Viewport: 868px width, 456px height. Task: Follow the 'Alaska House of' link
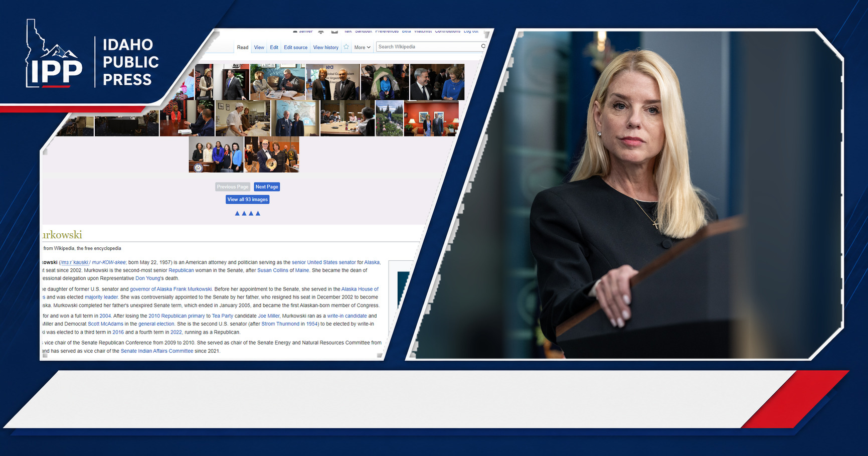[360, 289]
